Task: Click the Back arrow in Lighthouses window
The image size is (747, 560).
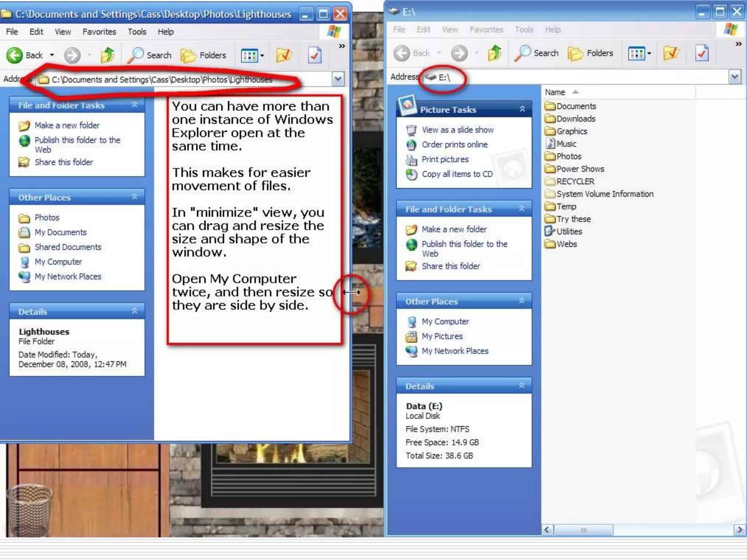Action: point(15,55)
